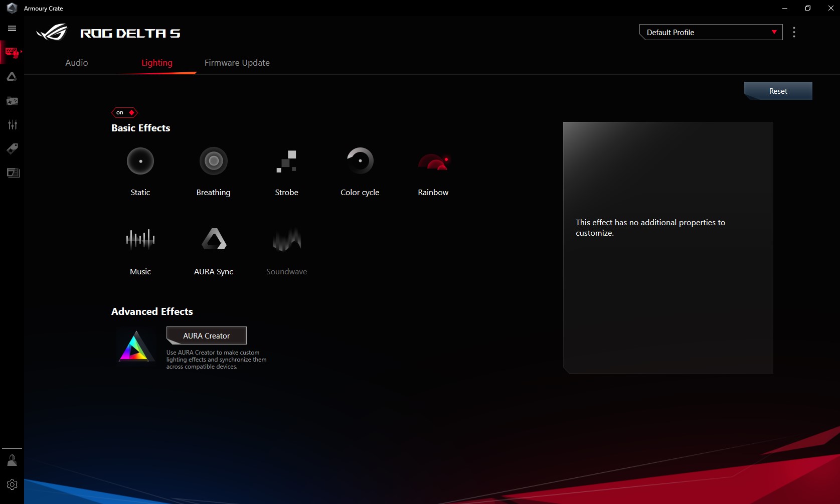
Task: Click the "no additional properties" message text
Action: 650,228
